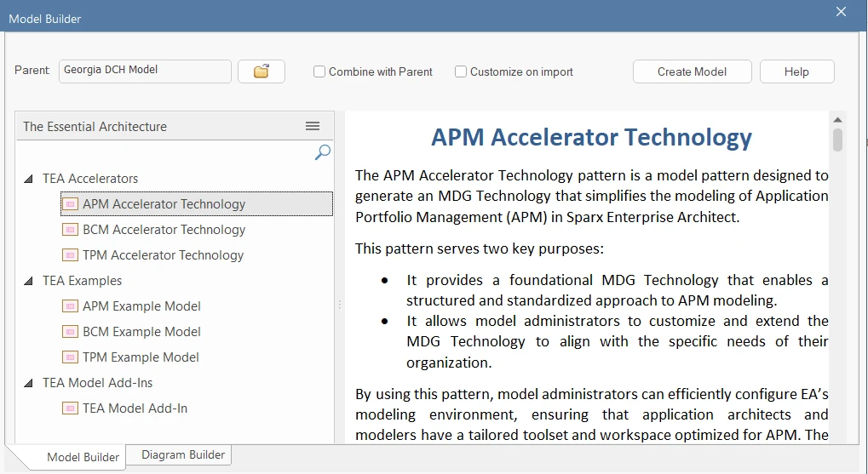Screen dimensions: 868x474
Task: Click the APM Accelerator Technology heading in description
Action: tap(591, 137)
